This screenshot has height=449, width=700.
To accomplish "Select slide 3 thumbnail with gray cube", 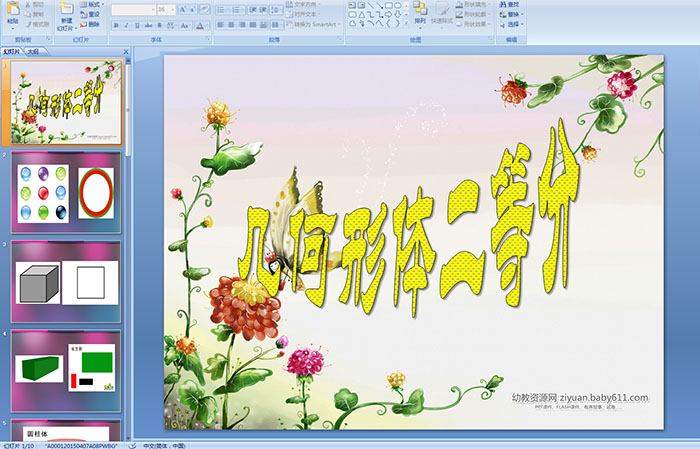I will coord(66,283).
